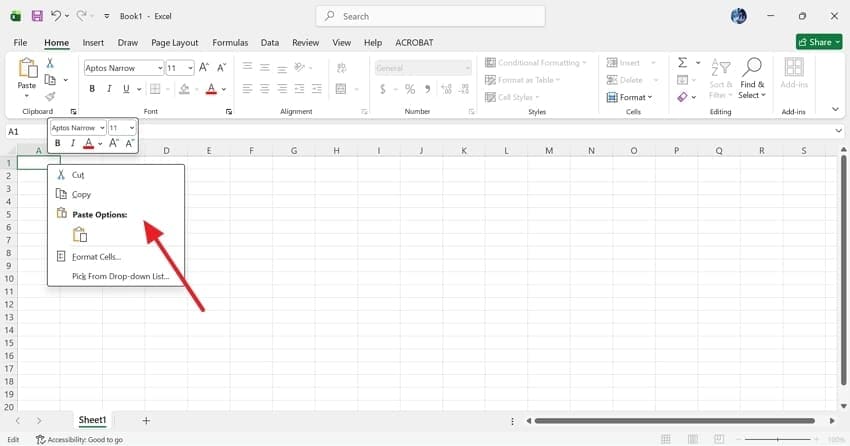Click the Accessibility status icon
Image resolution: width=850 pixels, height=446 pixels.
40,439
